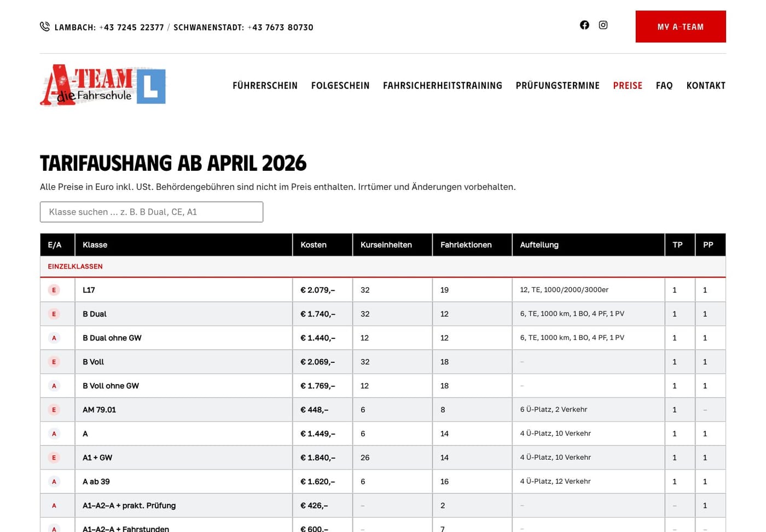Click the Fahrlektionen column header
The height and width of the screenshot is (532, 766).
click(473, 245)
